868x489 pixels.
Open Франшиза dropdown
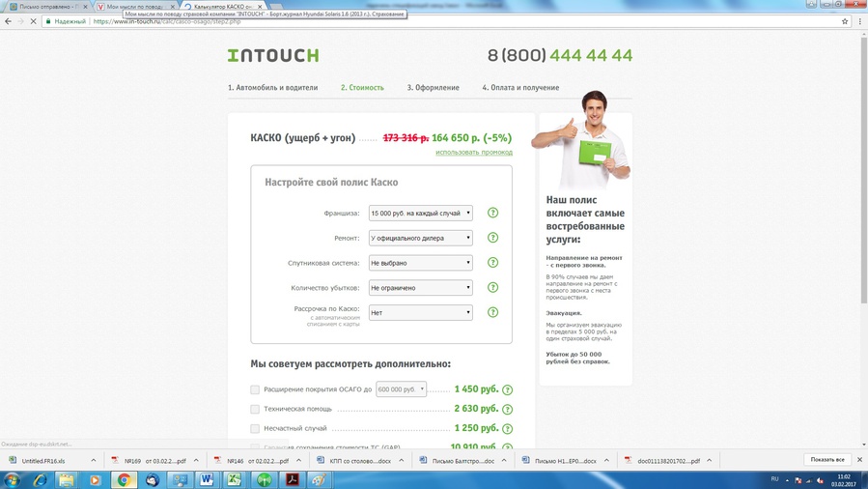421,214
